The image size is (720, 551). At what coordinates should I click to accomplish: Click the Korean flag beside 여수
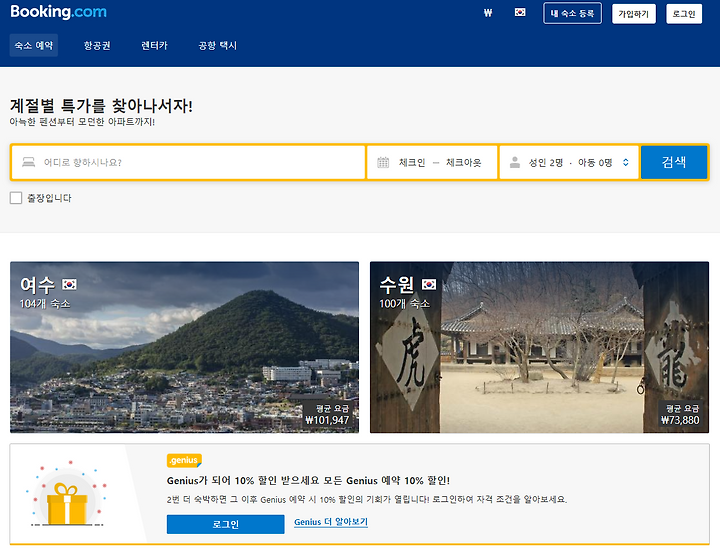click(69, 284)
